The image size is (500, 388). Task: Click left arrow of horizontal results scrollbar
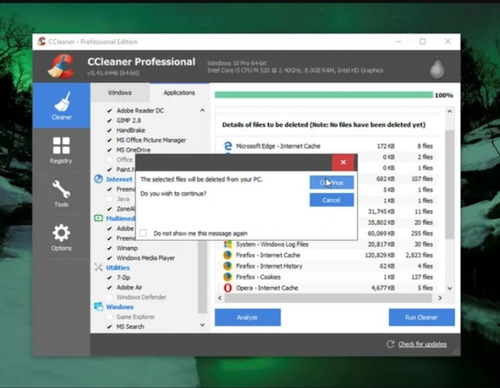coord(220,298)
